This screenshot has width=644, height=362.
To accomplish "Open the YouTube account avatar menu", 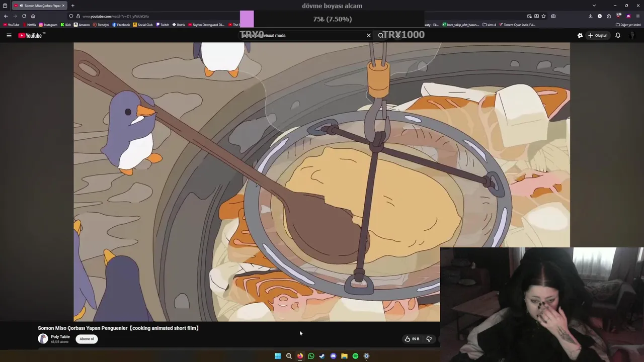I will [633, 35].
